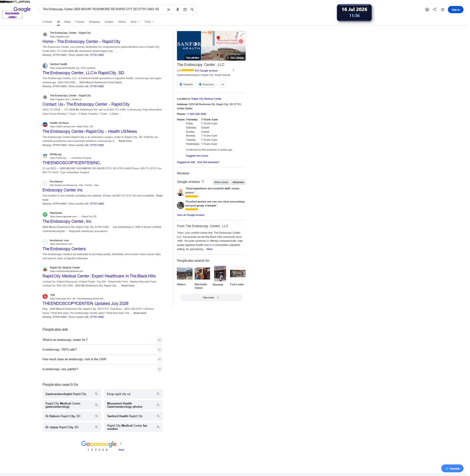This screenshot has height=476, width=470.
Task: Click See more under People also search for
Action: pyautogui.click(x=211, y=298)
